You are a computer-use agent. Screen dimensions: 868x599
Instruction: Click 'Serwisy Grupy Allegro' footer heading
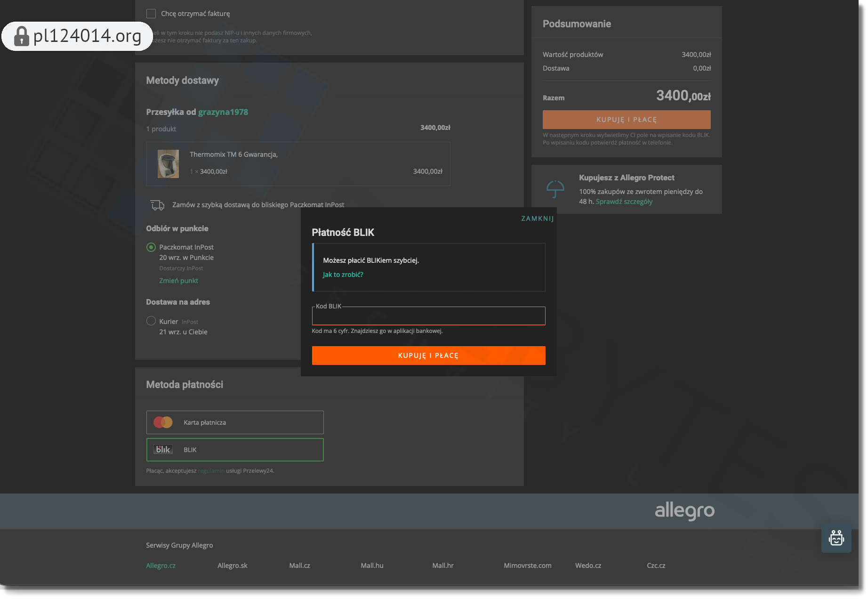coord(179,545)
